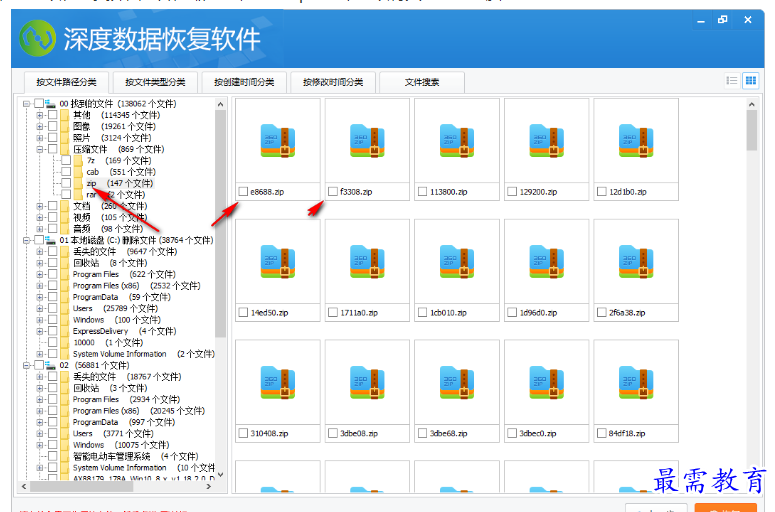The image size is (775, 512).
Task: Click the 7z folder icon
Action: [x=79, y=161]
